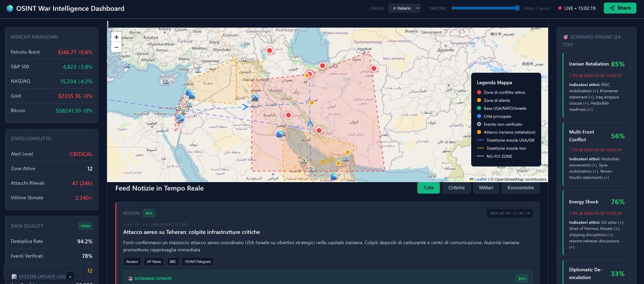The width and height of the screenshot is (644, 284).
Task: Click the news item timestamp 2026-03-02 15:02:19
Action: coord(509,213)
